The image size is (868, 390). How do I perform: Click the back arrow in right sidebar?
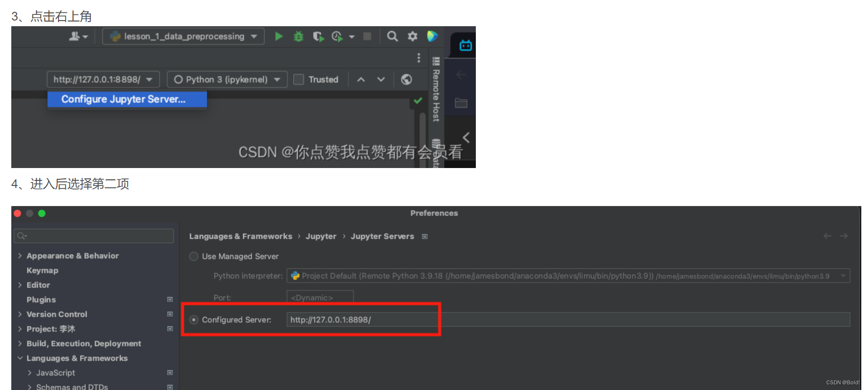point(461,75)
